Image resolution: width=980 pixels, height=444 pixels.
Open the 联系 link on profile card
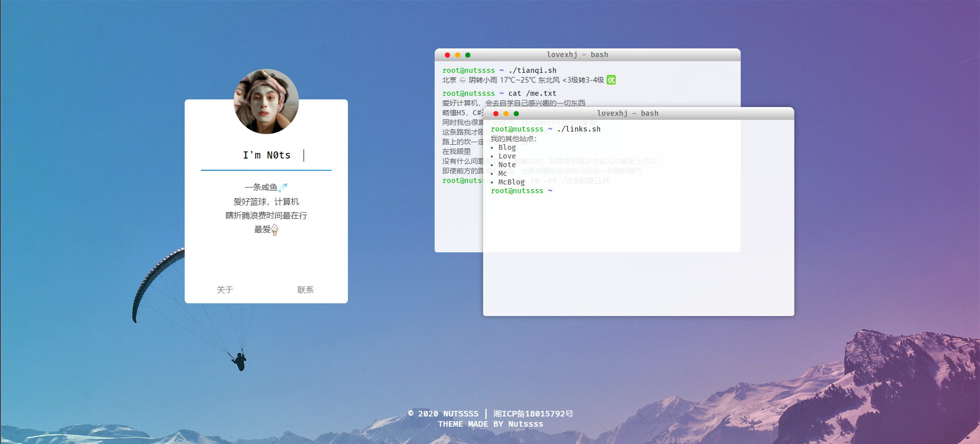306,290
